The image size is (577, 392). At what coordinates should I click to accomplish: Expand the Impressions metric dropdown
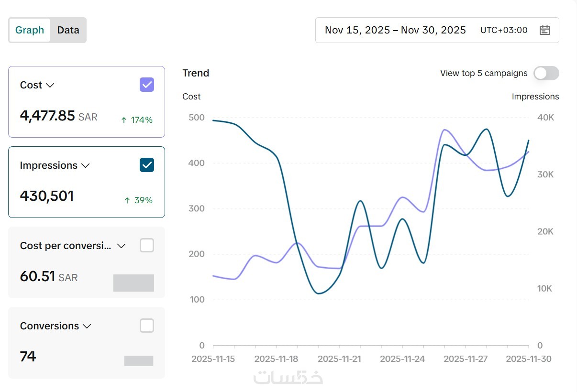tap(86, 165)
